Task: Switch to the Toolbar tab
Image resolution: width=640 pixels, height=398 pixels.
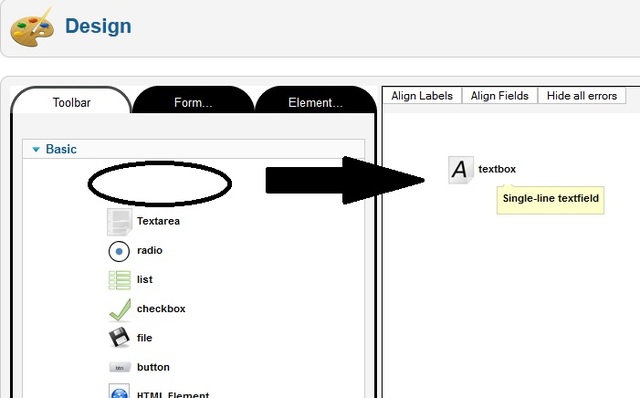Action: [71, 102]
